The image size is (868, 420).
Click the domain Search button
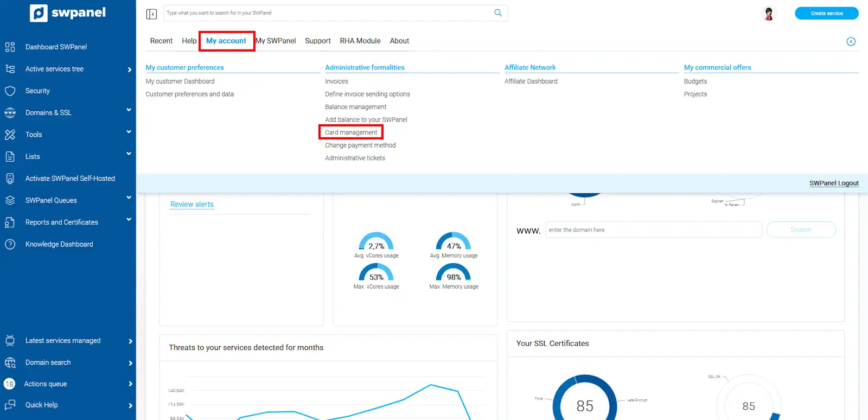(x=801, y=230)
